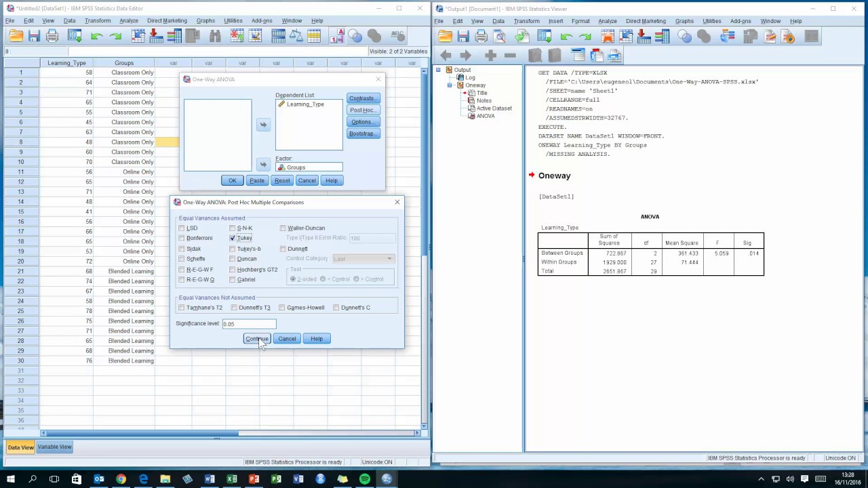Image resolution: width=868 pixels, height=488 pixels.
Task: Launch Spotify from the taskbar
Action: [364, 479]
